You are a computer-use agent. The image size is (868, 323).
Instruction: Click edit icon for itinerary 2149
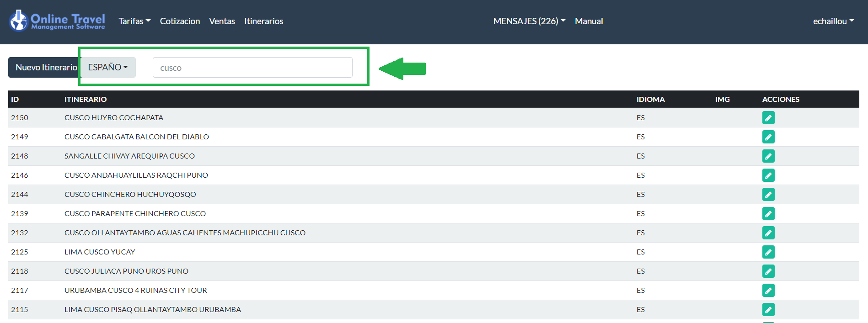pyautogui.click(x=768, y=137)
